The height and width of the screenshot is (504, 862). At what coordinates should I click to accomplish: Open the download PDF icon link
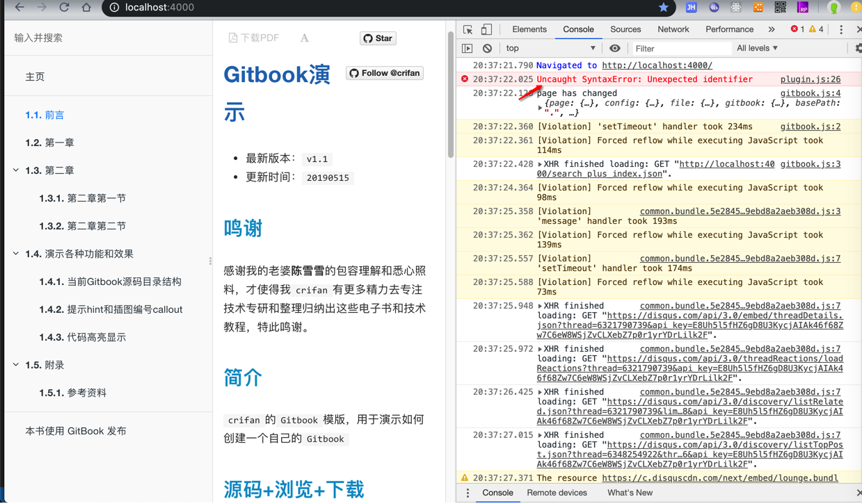[254, 38]
